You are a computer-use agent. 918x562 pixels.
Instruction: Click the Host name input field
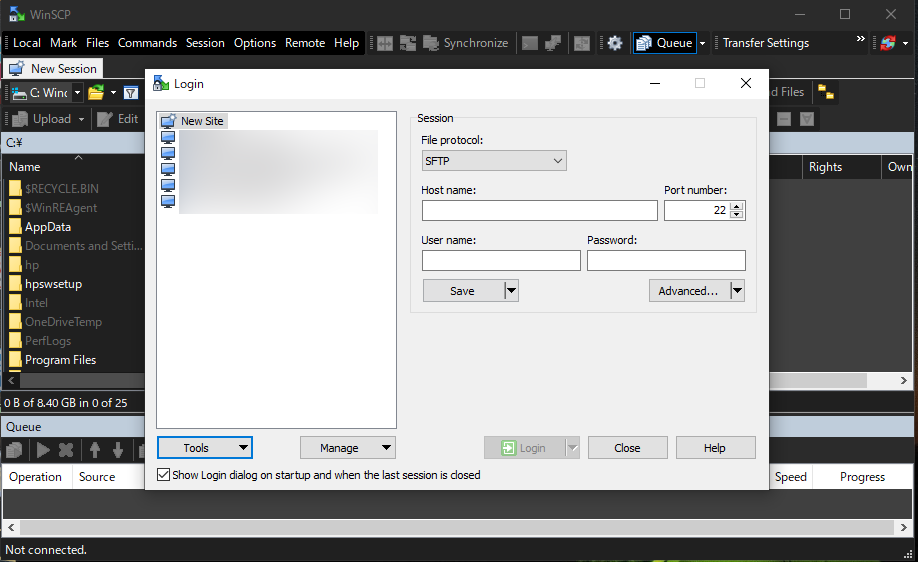coord(539,211)
